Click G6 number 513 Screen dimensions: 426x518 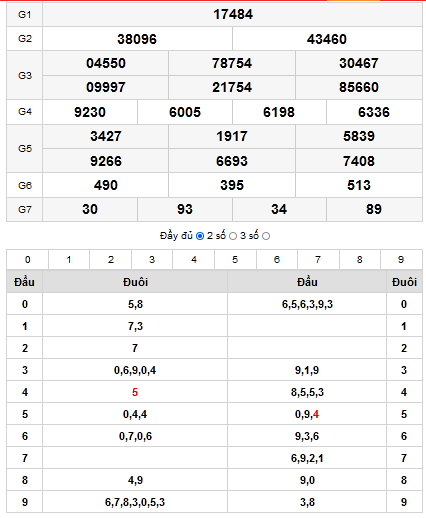coord(359,185)
